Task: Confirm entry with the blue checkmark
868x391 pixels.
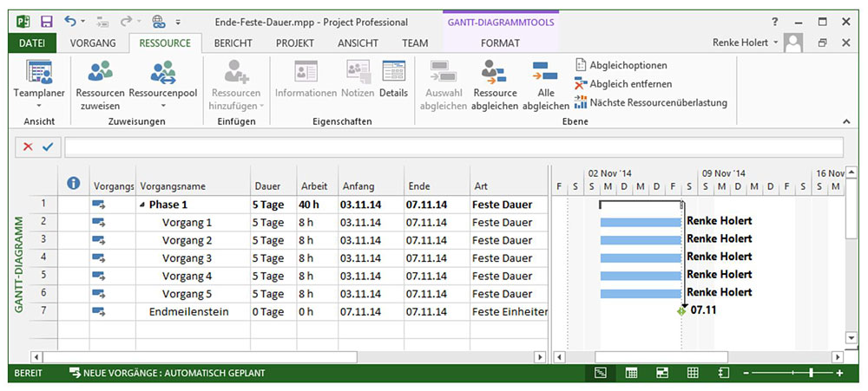Action: point(48,147)
